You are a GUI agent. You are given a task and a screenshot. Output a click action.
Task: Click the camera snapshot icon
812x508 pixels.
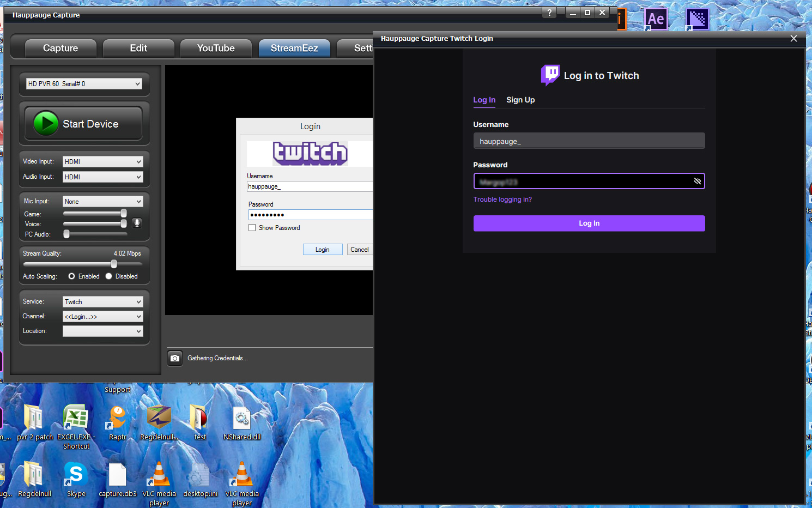click(x=175, y=358)
